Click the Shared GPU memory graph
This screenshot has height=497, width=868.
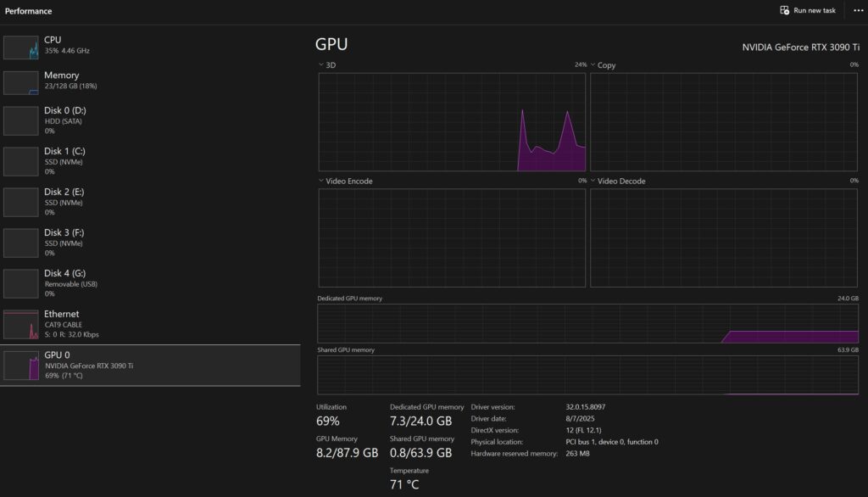[x=587, y=375]
